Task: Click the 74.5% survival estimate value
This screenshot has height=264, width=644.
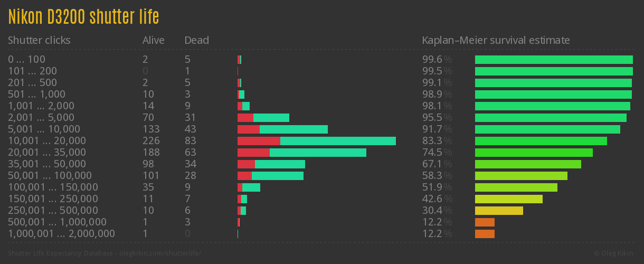Action: 437,153
